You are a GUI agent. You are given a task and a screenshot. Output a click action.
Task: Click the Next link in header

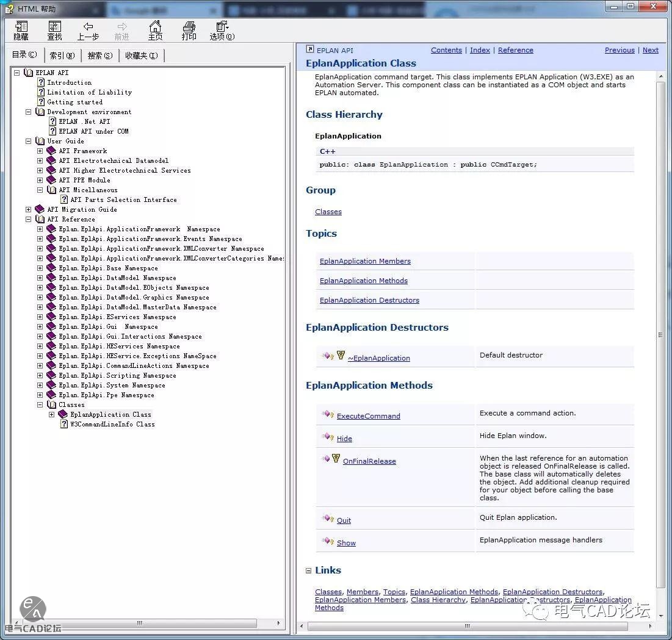650,50
